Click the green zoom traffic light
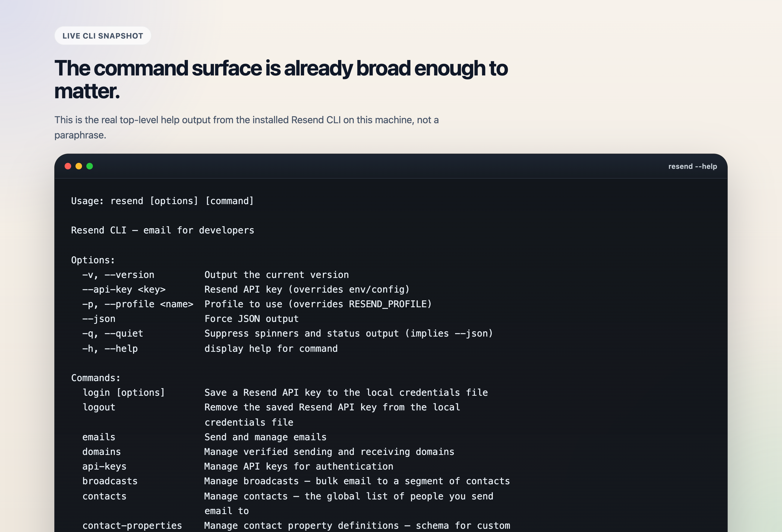Image resolution: width=782 pixels, height=532 pixels. [90, 166]
